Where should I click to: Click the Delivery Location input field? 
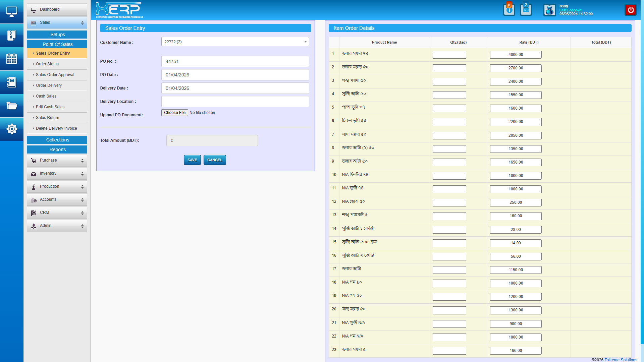(x=235, y=102)
